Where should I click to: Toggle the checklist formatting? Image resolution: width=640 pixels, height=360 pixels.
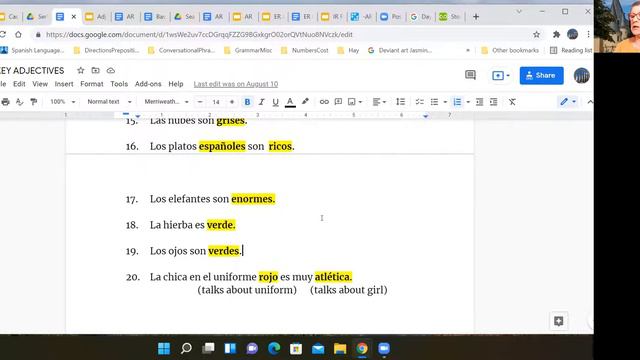pyautogui.click(x=420, y=102)
